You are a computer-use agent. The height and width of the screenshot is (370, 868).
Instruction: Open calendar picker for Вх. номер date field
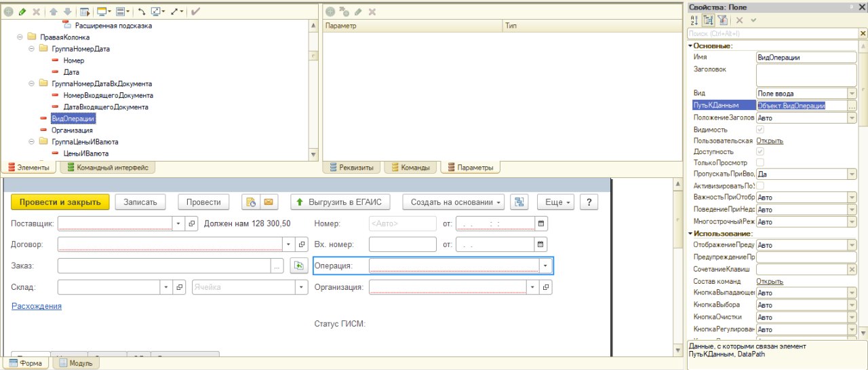point(541,244)
